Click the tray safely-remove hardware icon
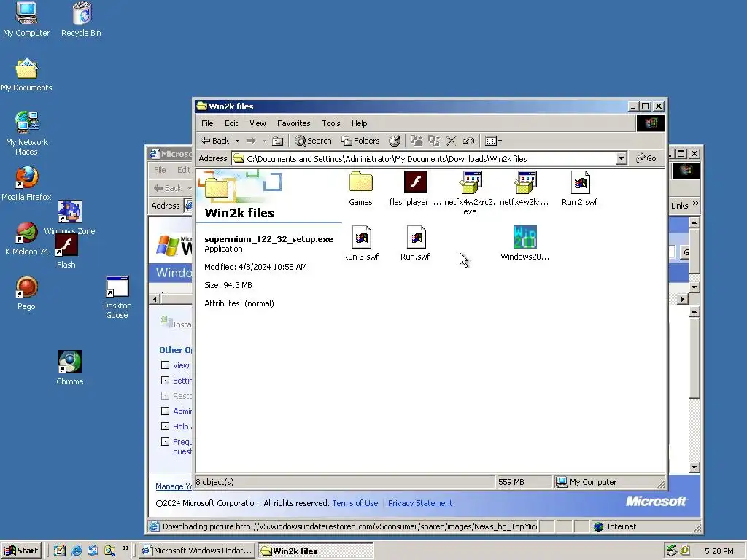747x560 pixels. [x=672, y=551]
